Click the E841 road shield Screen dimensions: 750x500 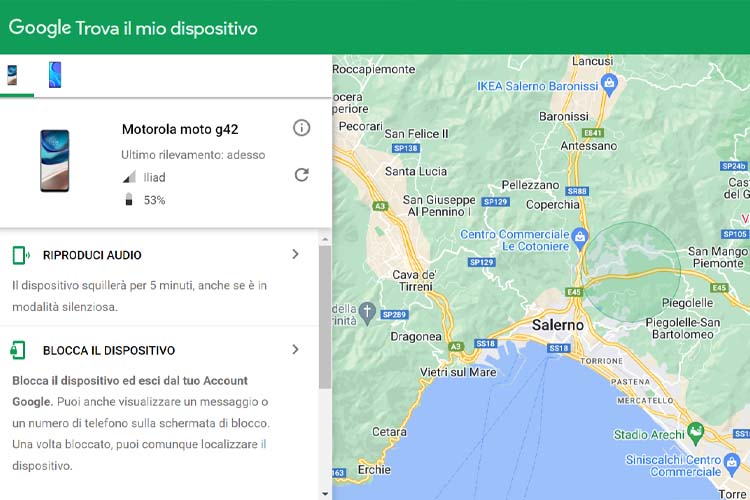(x=593, y=133)
